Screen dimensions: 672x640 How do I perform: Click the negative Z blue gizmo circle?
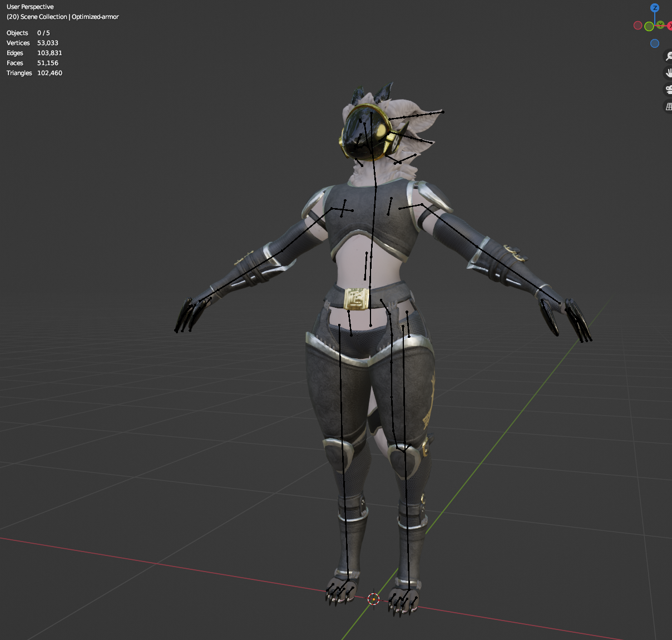(x=655, y=43)
